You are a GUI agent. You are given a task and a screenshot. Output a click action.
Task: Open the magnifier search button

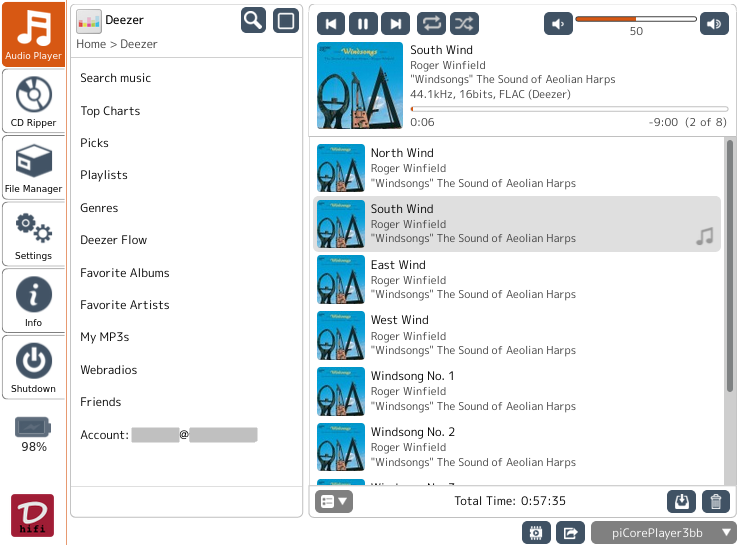tap(253, 21)
